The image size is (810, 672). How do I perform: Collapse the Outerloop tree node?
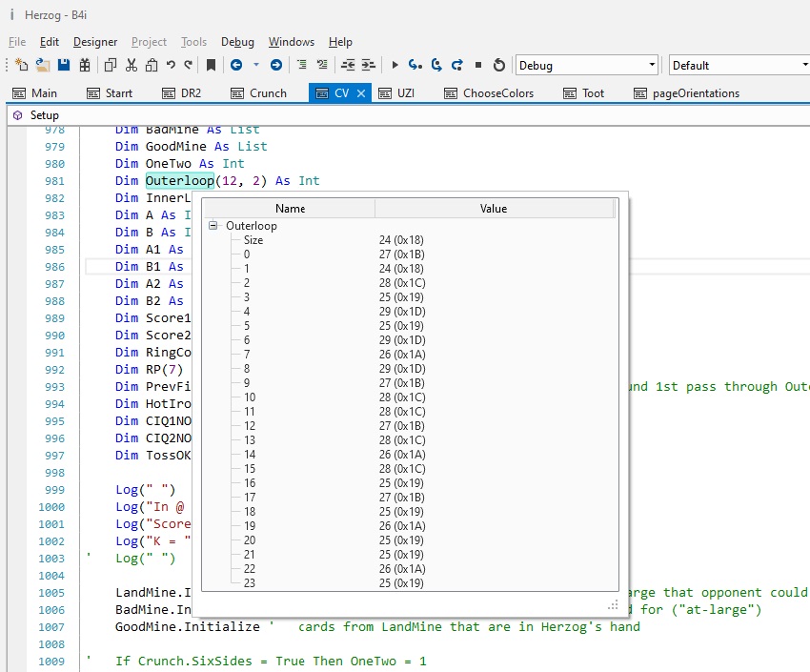(214, 226)
